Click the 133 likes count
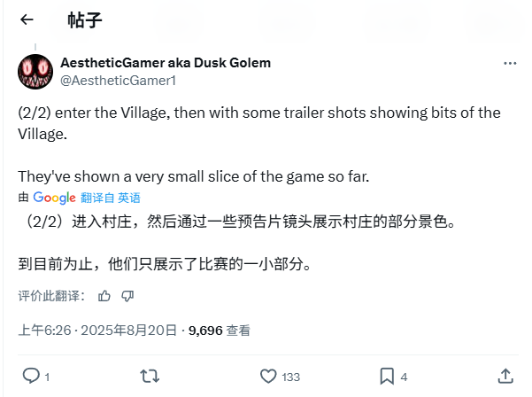 [290, 377]
